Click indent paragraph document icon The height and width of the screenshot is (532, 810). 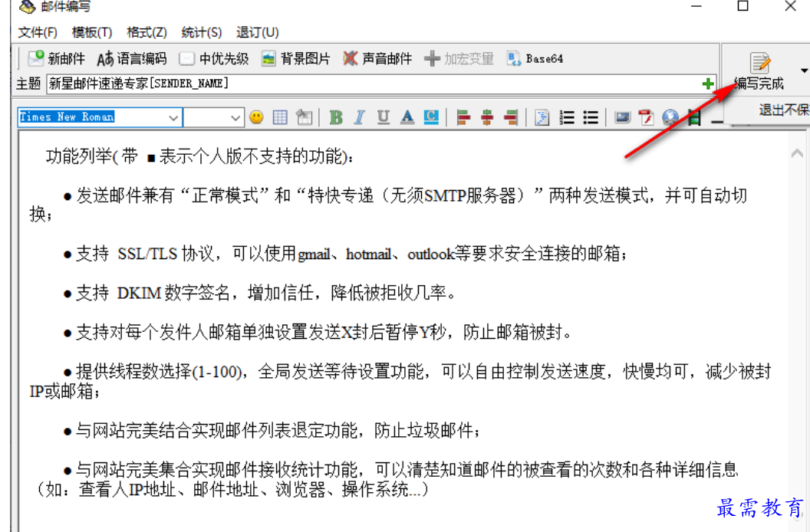coord(542,117)
